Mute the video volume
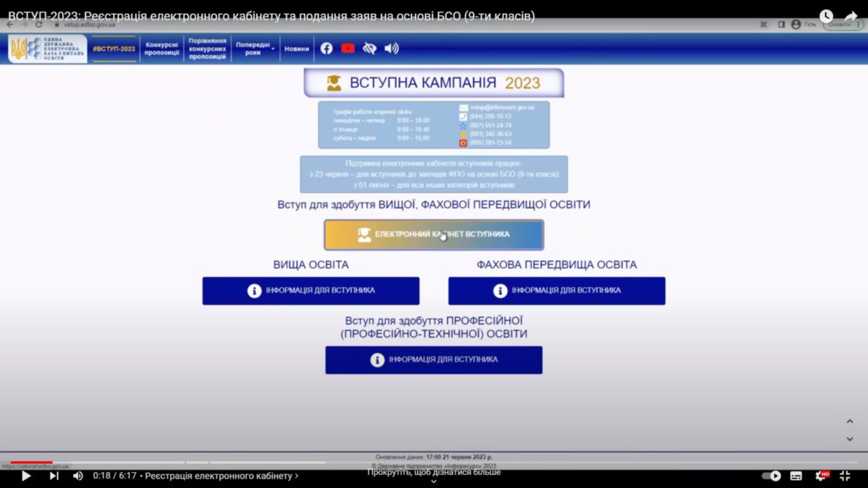This screenshot has width=868, height=488. click(77, 476)
